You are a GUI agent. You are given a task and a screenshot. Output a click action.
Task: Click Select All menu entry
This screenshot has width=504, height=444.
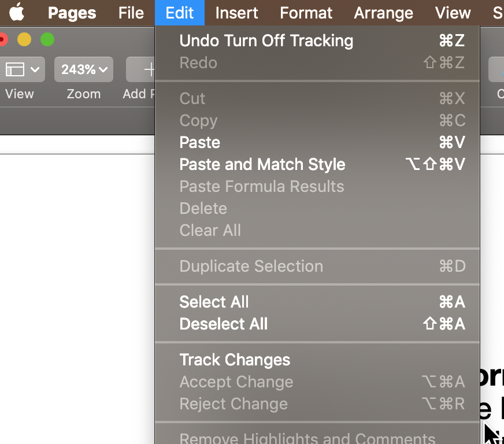[x=214, y=302]
